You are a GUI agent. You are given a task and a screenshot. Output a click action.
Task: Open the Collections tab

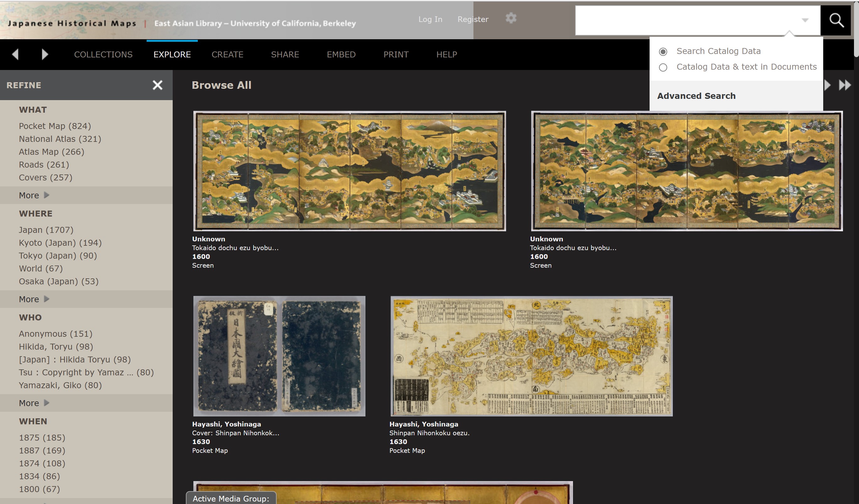click(x=103, y=55)
